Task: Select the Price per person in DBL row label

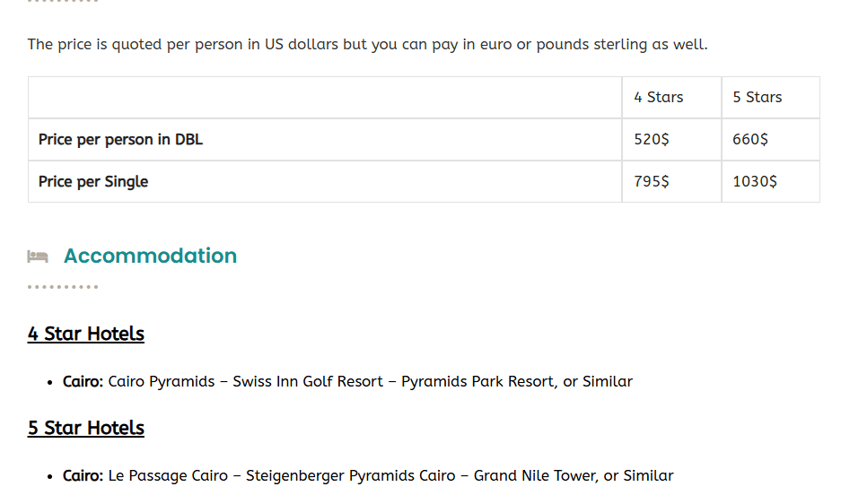Action: tap(120, 139)
